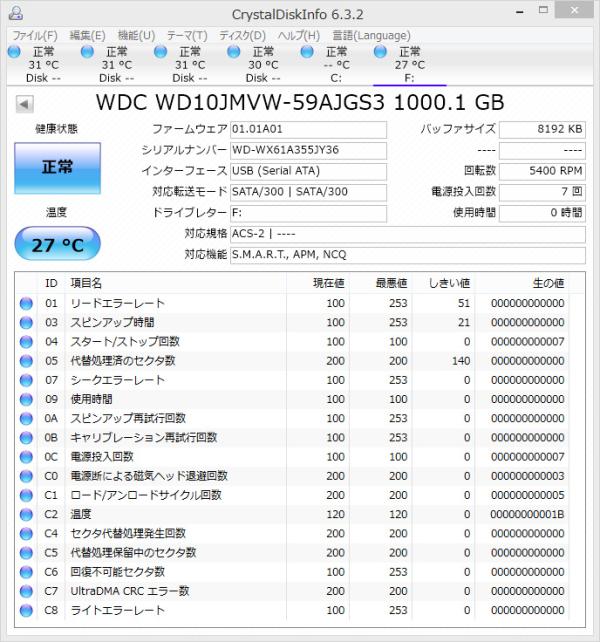The height and width of the screenshot is (642, 600).
Task: Click the 項目名 column header
Action: click(x=176, y=283)
